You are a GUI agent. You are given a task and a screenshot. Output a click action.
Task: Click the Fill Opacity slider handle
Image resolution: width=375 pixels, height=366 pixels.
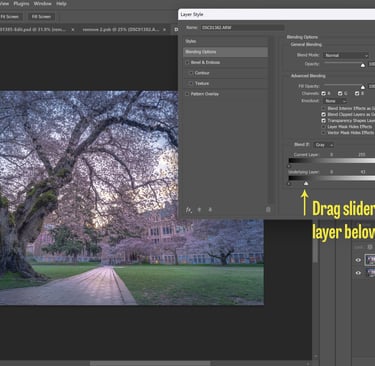point(363,87)
